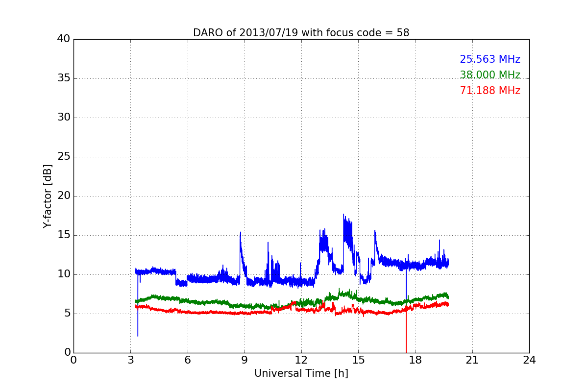The image size is (588, 392).
Task: Click the y-axis tick value 10
Action: click(x=64, y=274)
